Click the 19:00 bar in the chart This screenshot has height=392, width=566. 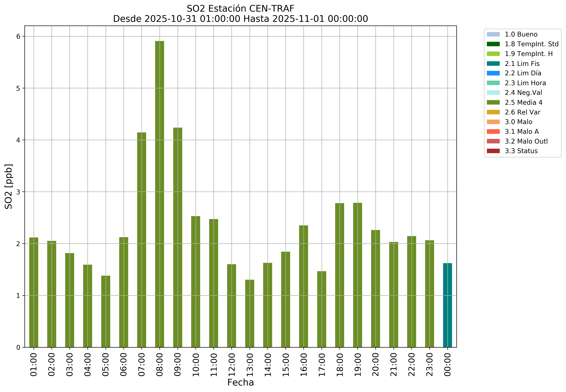click(357, 275)
